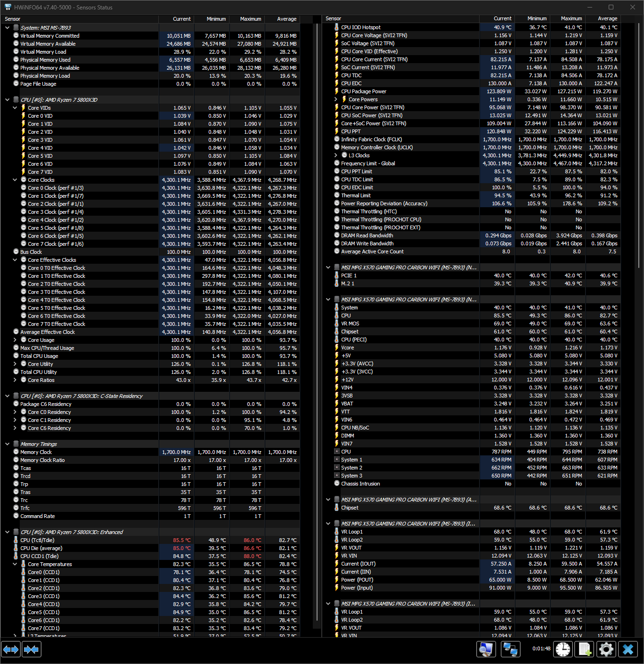The image size is (644, 664).
Task: Click the CPU fan RPM icon
Action: coord(336,452)
